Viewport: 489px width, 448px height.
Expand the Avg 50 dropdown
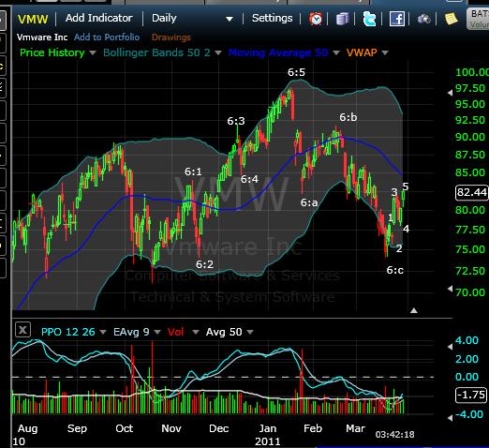click(250, 332)
